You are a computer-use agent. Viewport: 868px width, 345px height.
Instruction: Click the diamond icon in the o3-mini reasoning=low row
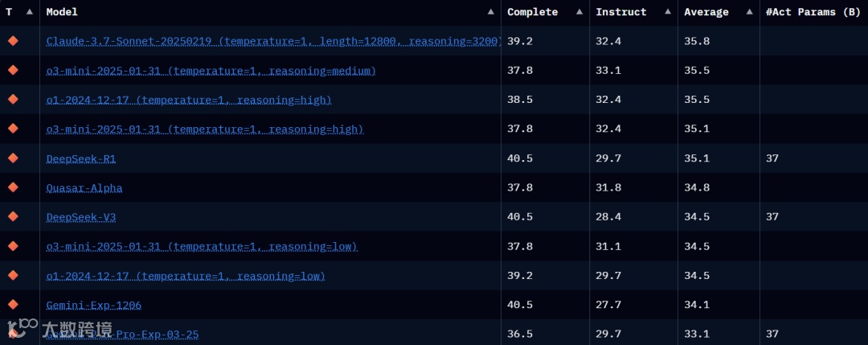coord(14,246)
